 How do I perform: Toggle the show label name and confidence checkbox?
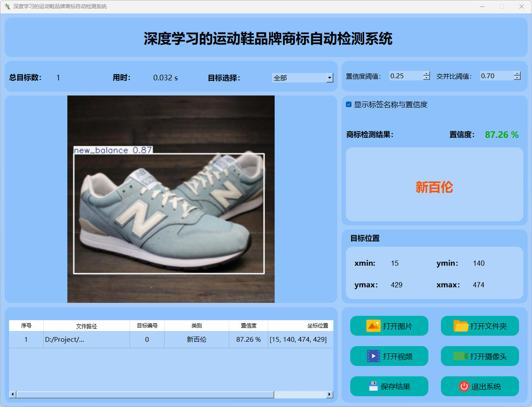pos(349,105)
